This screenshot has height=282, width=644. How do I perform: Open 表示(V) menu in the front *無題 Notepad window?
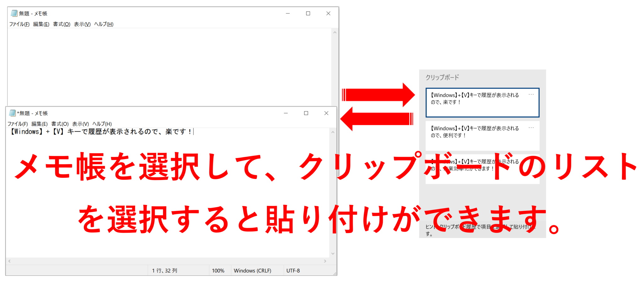pos(80,124)
